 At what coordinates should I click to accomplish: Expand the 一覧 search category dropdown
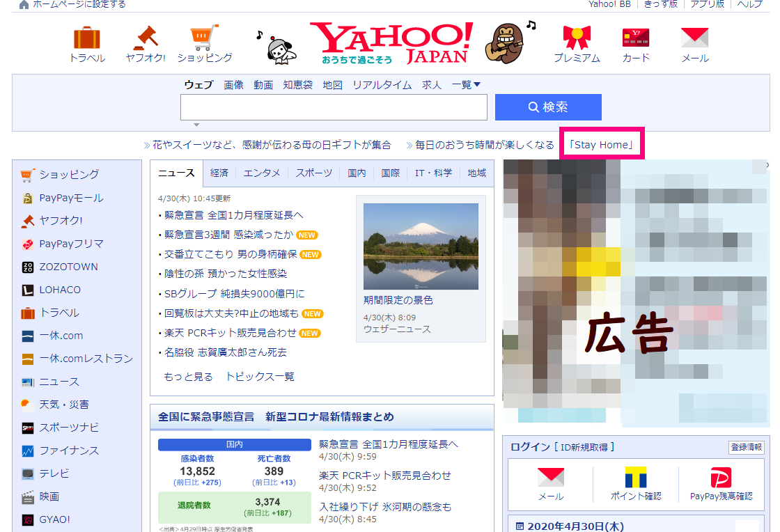pos(466,85)
